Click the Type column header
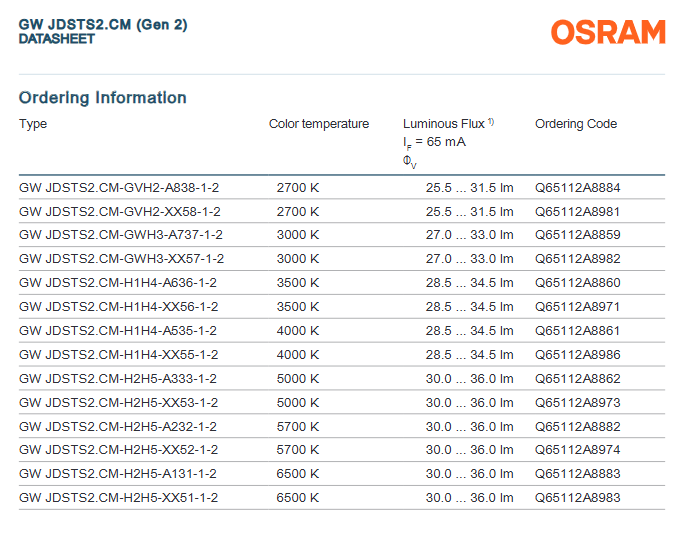 point(33,124)
